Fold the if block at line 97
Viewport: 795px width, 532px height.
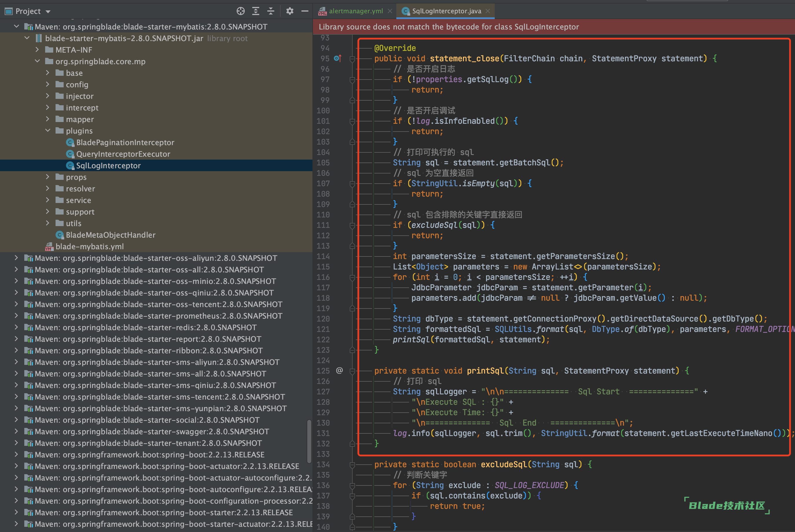click(352, 80)
